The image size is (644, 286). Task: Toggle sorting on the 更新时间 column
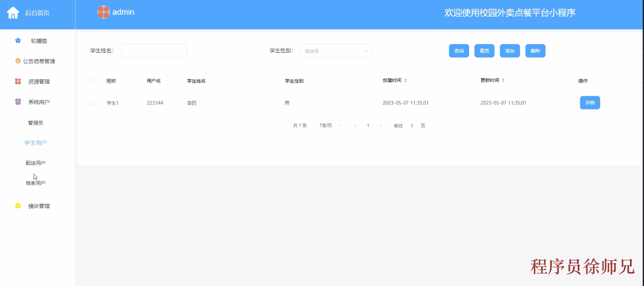pos(504,80)
